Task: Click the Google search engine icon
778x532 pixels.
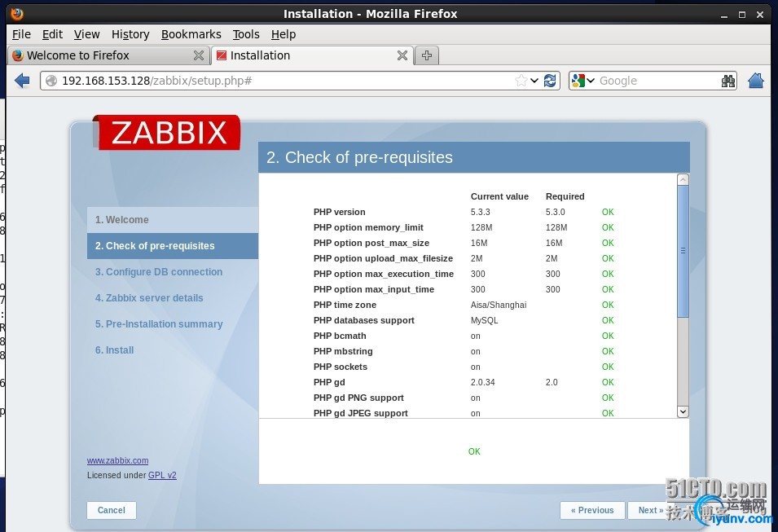Action: (x=578, y=81)
